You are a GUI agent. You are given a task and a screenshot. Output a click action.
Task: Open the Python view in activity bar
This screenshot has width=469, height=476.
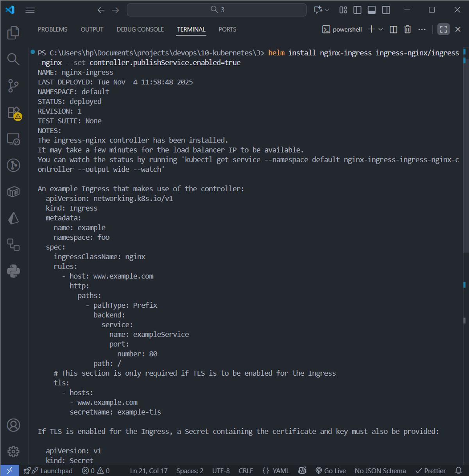pyautogui.click(x=13, y=271)
